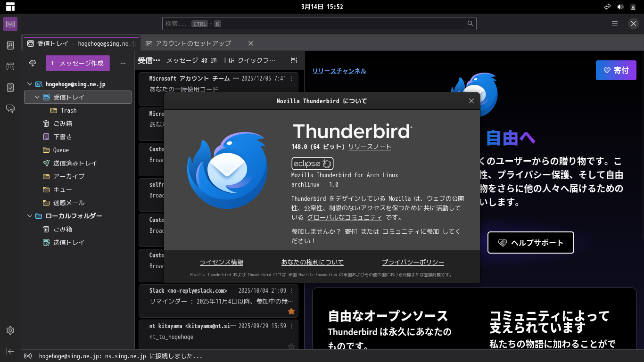Collapse the spaces toolbar
The width and height of the screenshot is (644, 362).
tap(10, 351)
